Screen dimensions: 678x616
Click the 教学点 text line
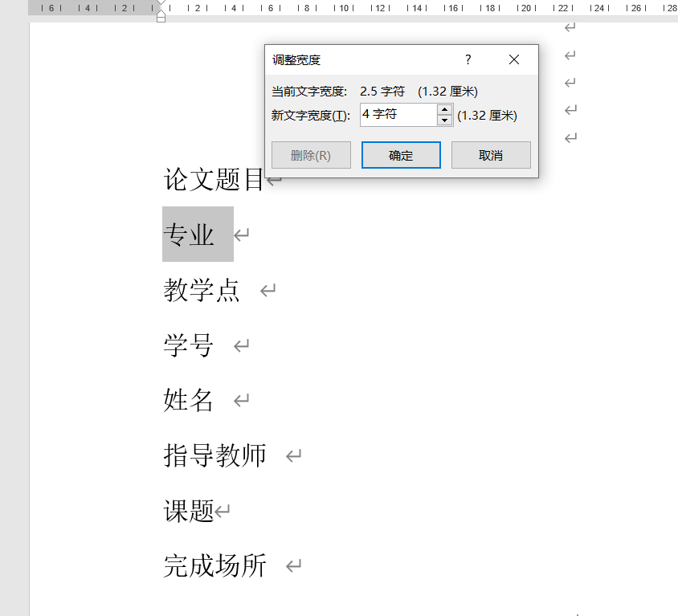point(202,290)
